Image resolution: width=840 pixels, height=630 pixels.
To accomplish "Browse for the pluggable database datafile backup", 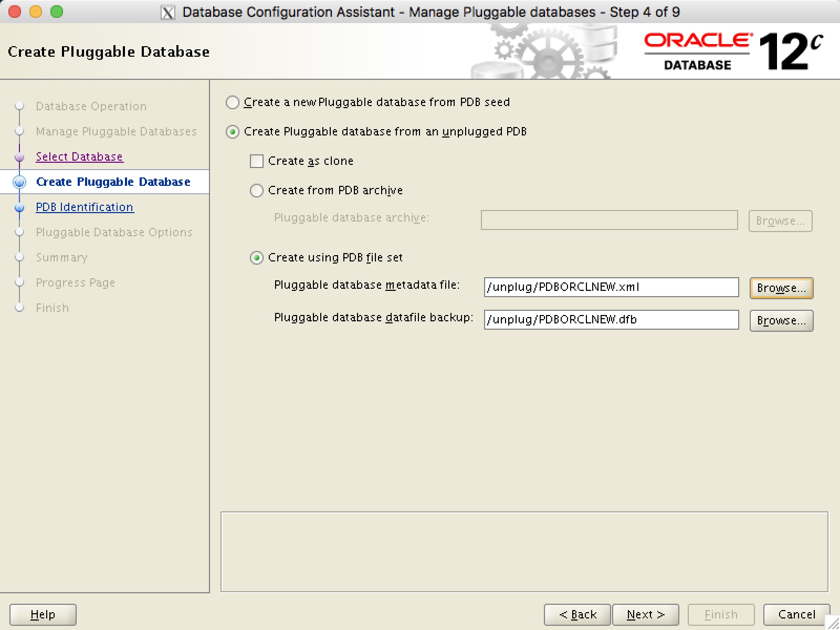I will click(781, 320).
